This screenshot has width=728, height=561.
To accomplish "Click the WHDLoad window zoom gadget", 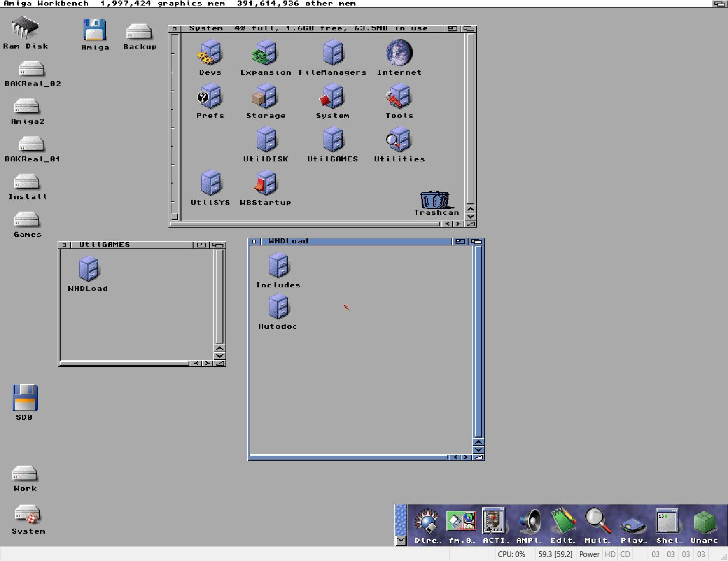I will point(460,241).
